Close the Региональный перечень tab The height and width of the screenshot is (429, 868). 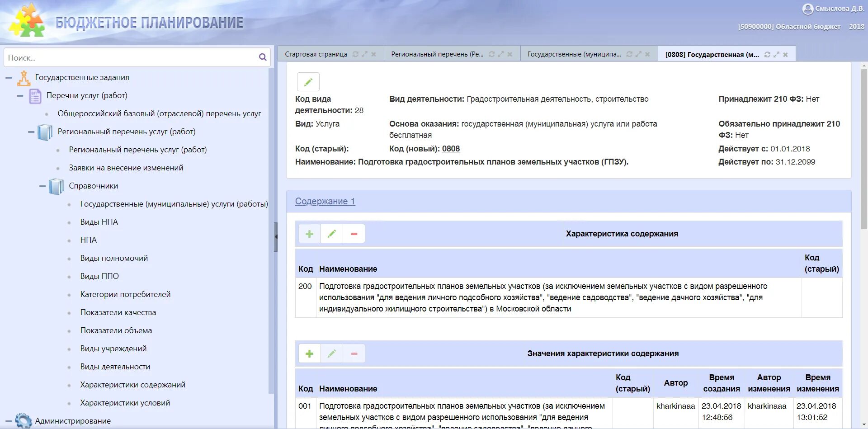509,54
